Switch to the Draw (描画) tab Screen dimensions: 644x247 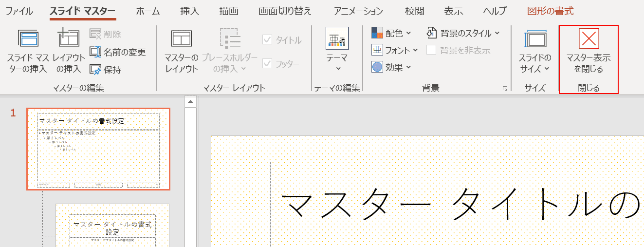(229, 11)
